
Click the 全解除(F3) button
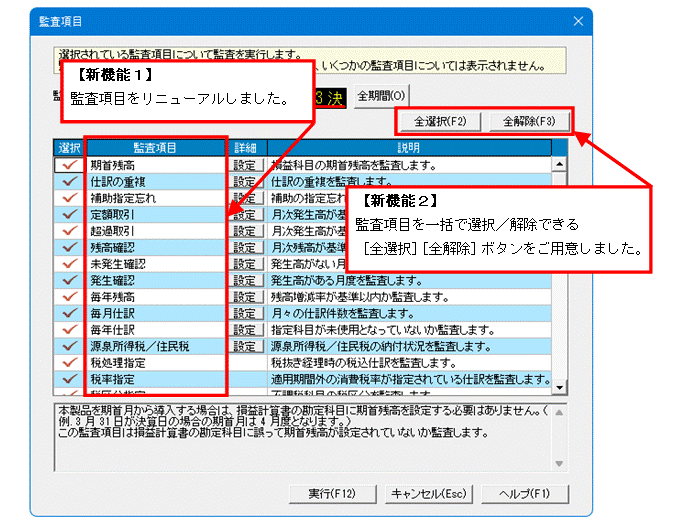point(529,121)
